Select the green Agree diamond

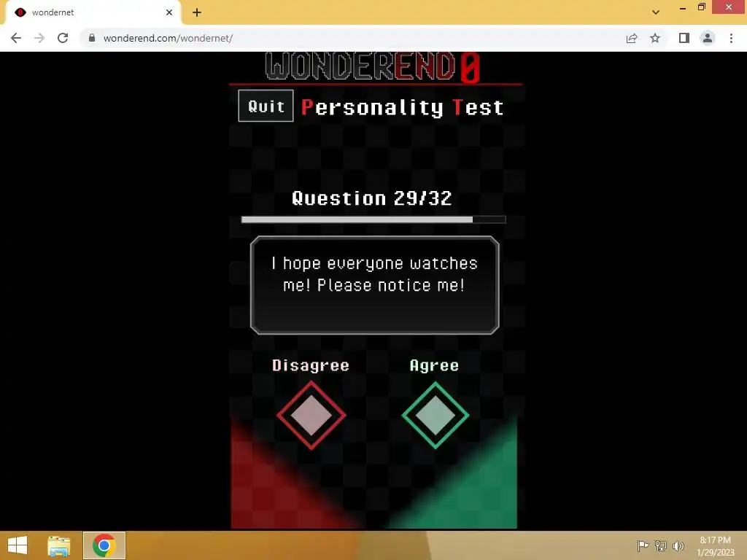[x=436, y=415]
